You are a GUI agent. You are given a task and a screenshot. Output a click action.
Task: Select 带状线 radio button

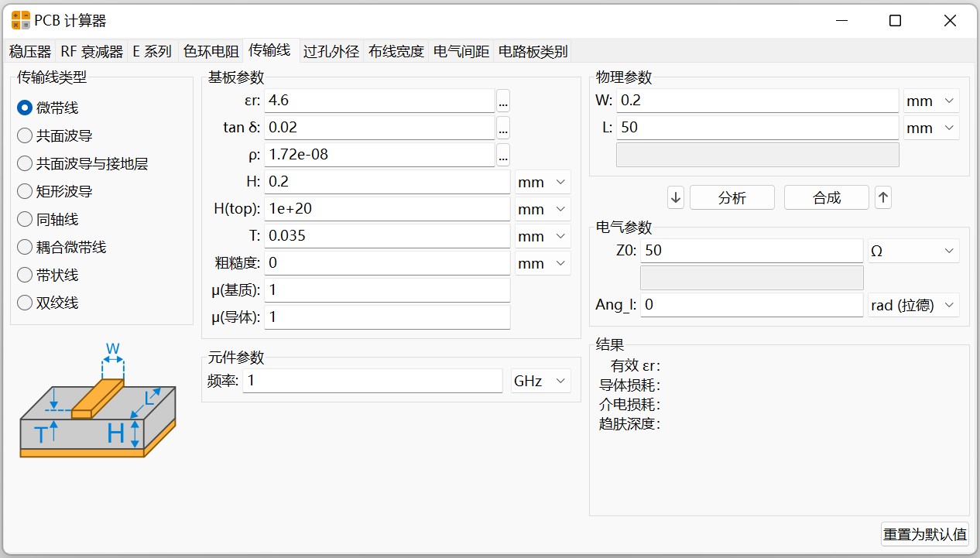pyautogui.click(x=48, y=275)
